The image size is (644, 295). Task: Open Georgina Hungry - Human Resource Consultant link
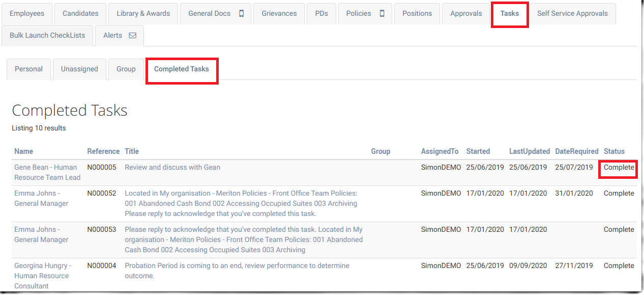pyautogui.click(x=43, y=276)
